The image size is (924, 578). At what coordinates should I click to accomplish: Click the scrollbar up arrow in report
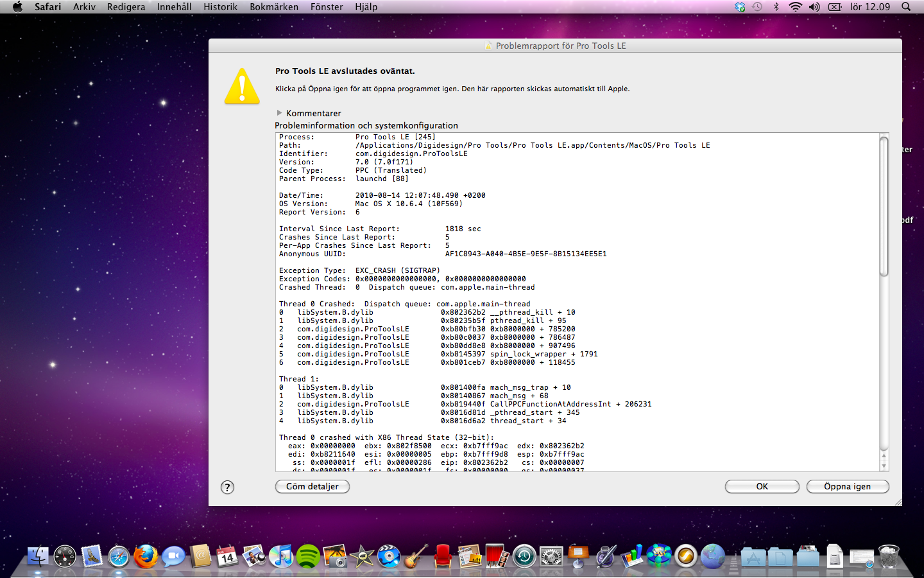[884, 457]
